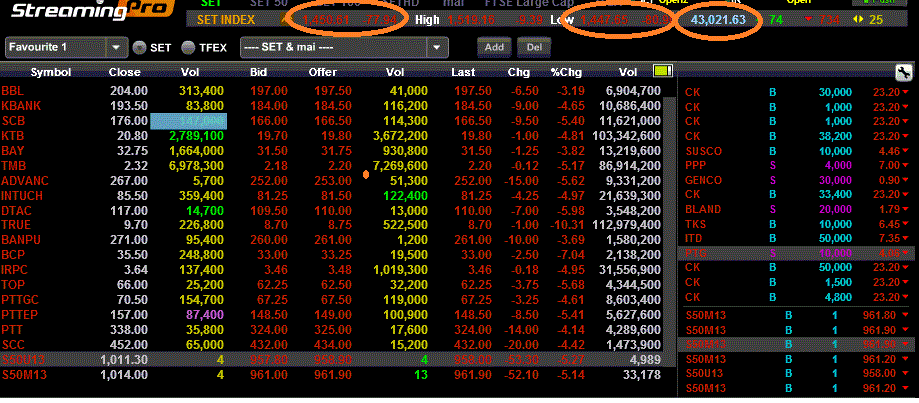Image resolution: width=919 pixels, height=403 pixels.
Task: Select the PTTGC symbol
Action: pos(19,299)
